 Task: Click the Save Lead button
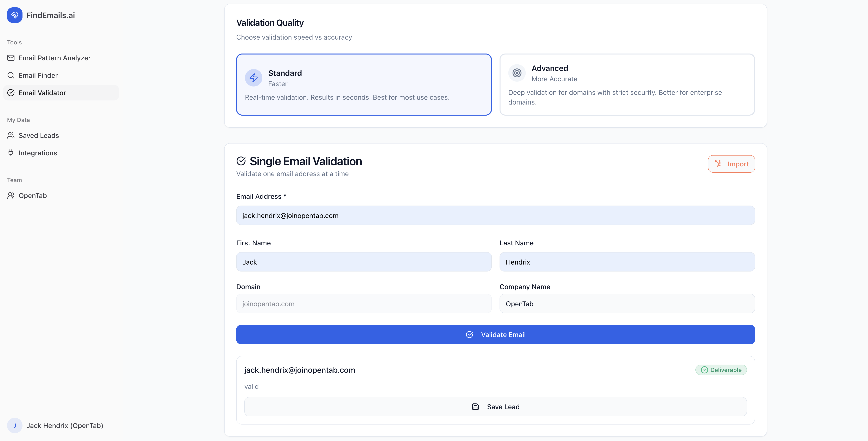click(495, 407)
